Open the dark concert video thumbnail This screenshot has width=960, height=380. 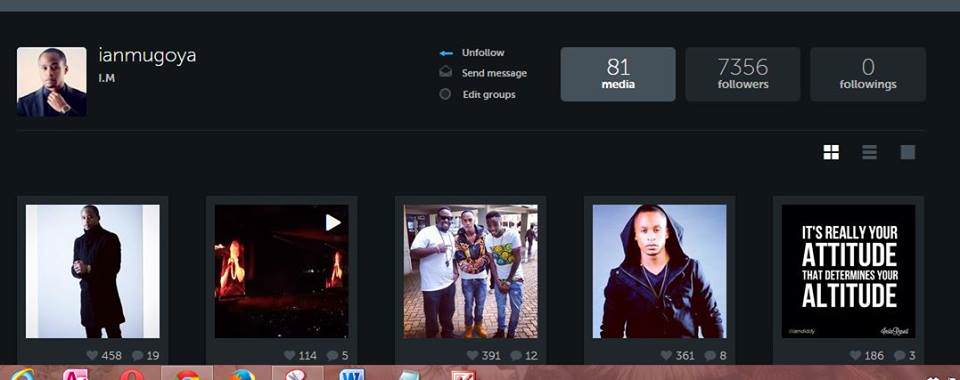[x=282, y=271]
